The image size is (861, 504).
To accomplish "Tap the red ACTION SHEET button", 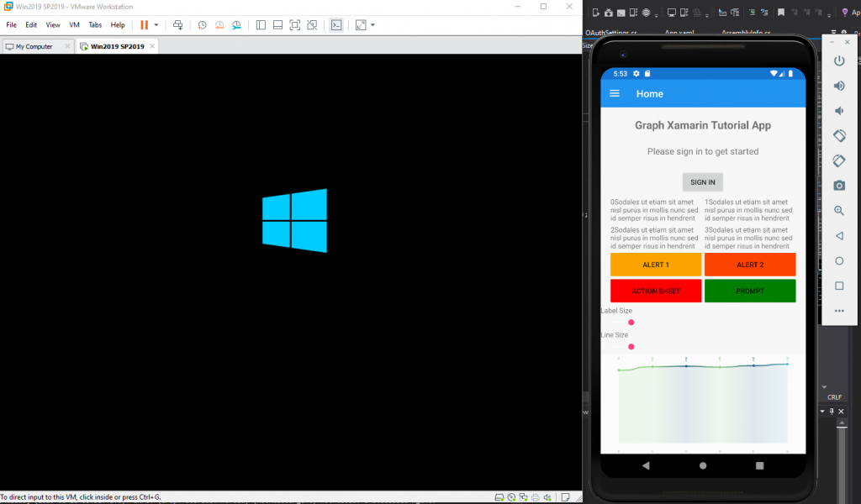I will (656, 291).
